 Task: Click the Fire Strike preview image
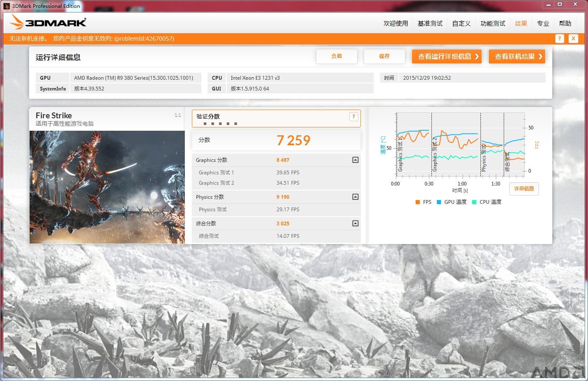tap(107, 187)
